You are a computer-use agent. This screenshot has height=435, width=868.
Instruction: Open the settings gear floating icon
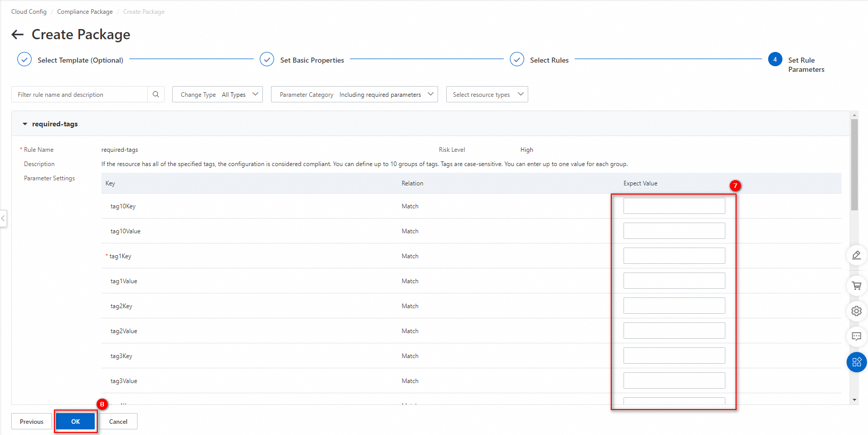click(856, 311)
